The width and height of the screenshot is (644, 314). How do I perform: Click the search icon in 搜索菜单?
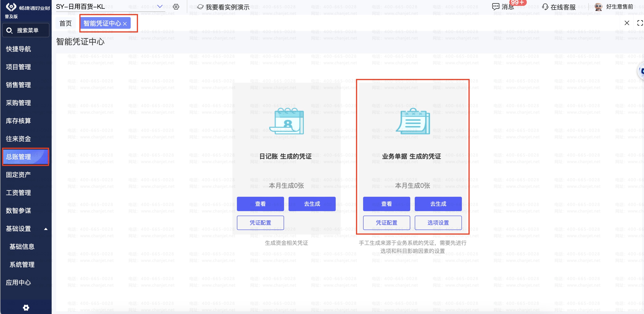[x=9, y=31]
